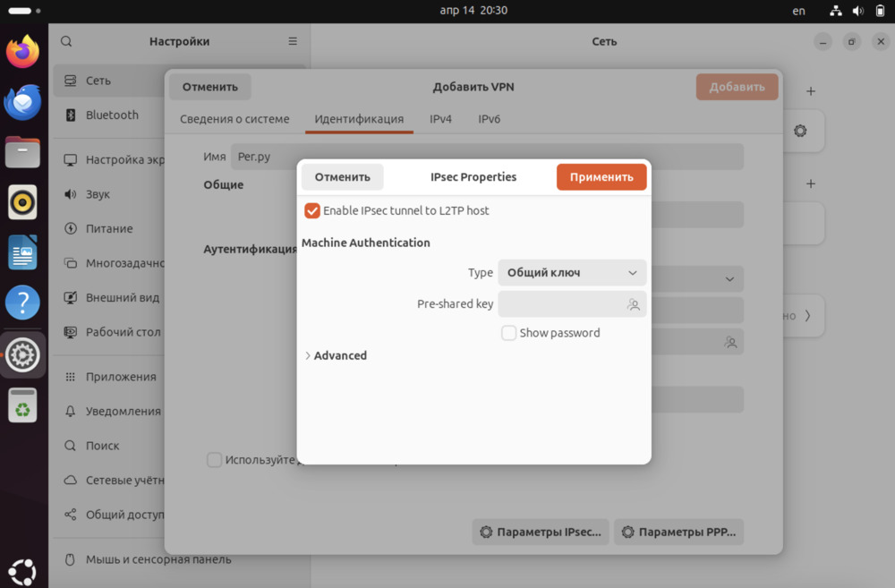Click the Pre-shared key input field

(x=559, y=304)
